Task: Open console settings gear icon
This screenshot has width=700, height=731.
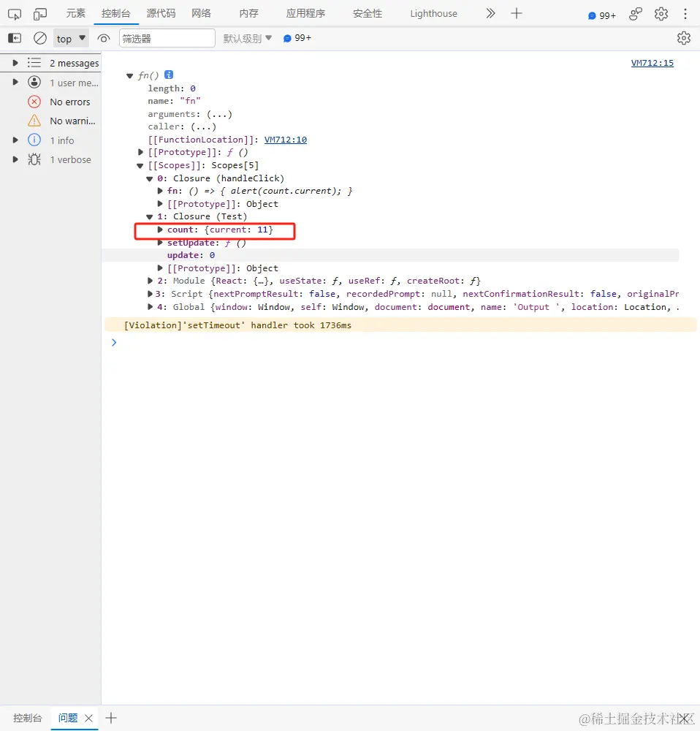Action: click(684, 38)
